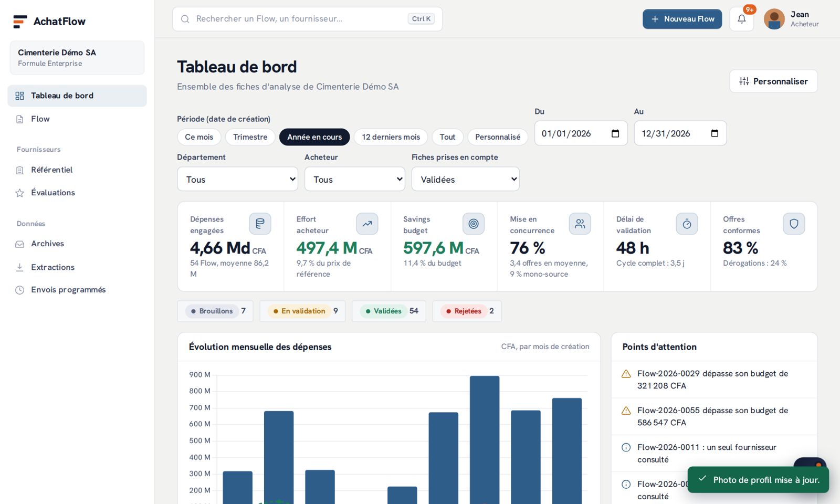Click the Savings budget target icon
This screenshot has width=840, height=504.
click(474, 224)
